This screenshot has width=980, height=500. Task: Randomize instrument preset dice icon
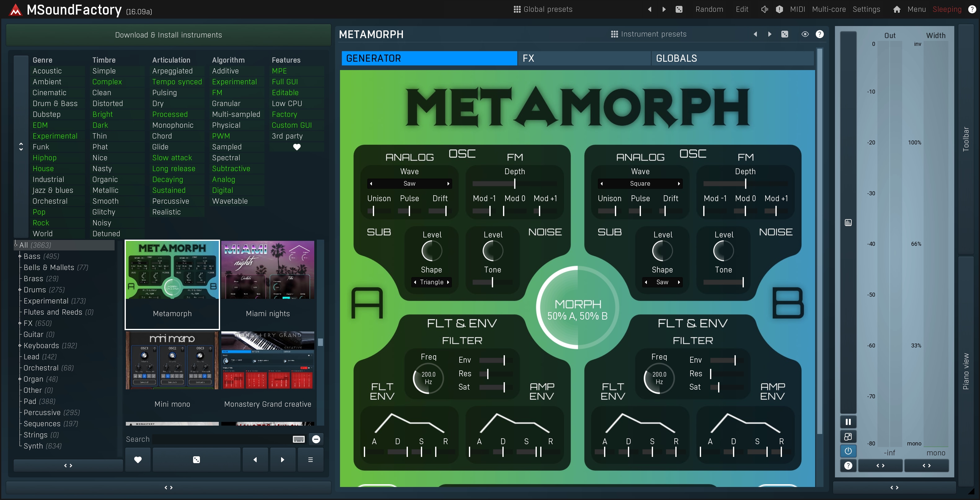point(785,34)
